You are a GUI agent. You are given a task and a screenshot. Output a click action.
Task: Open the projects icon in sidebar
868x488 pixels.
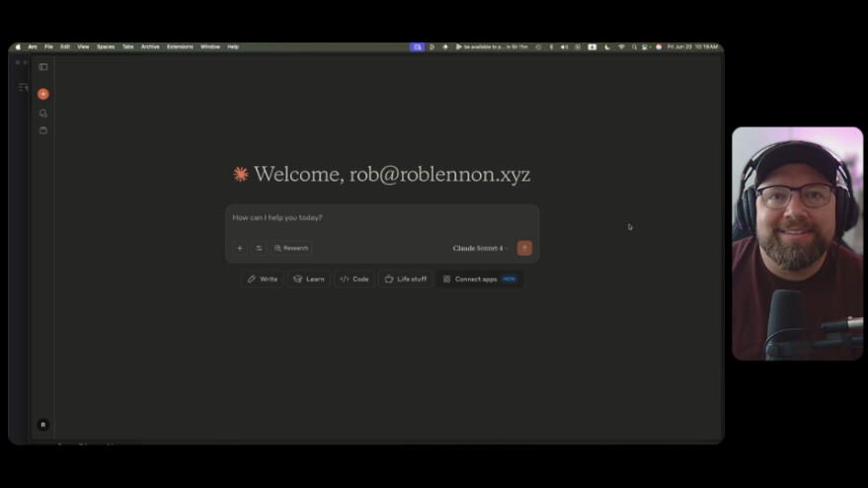42,130
